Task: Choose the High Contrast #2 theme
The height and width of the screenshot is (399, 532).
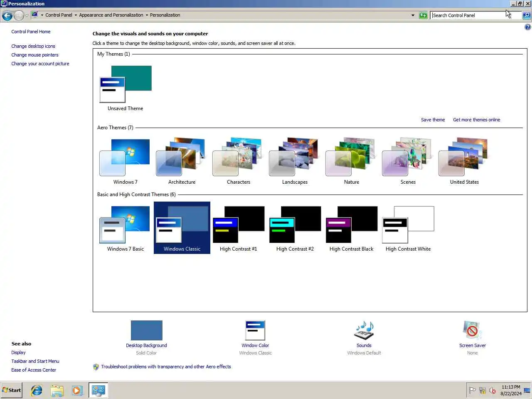Action: pyautogui.click(x=295, y=228)
